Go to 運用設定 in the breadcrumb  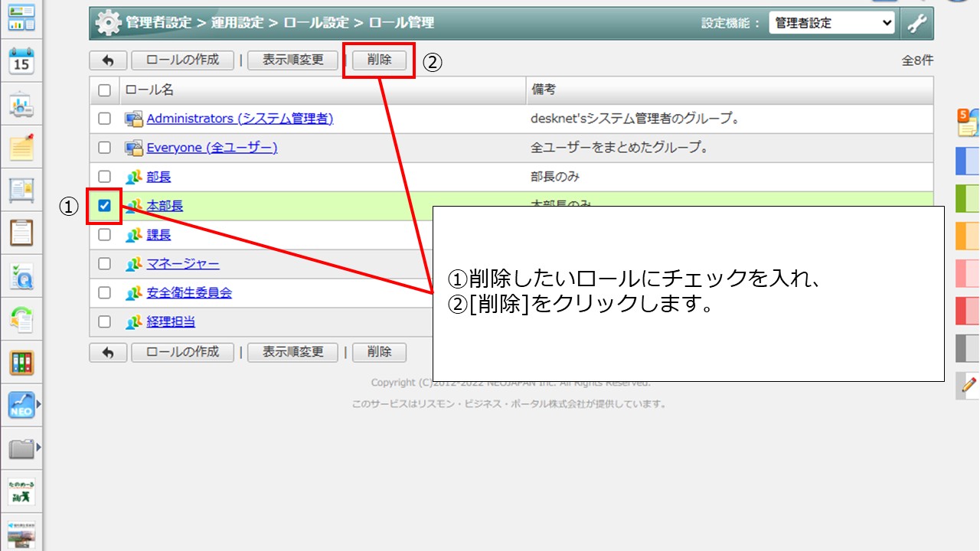click(236, 23)
